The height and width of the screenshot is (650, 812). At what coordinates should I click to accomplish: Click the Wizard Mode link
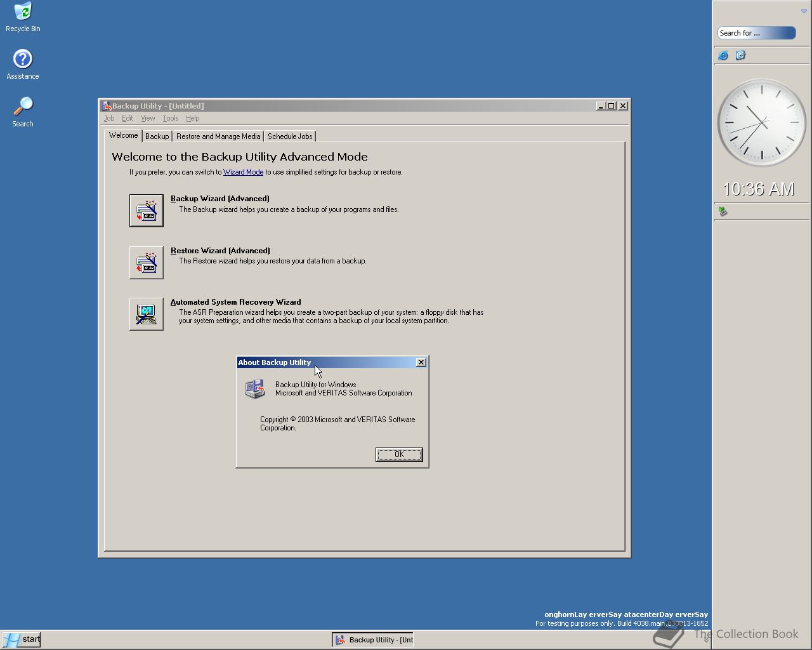pos(243,172)
